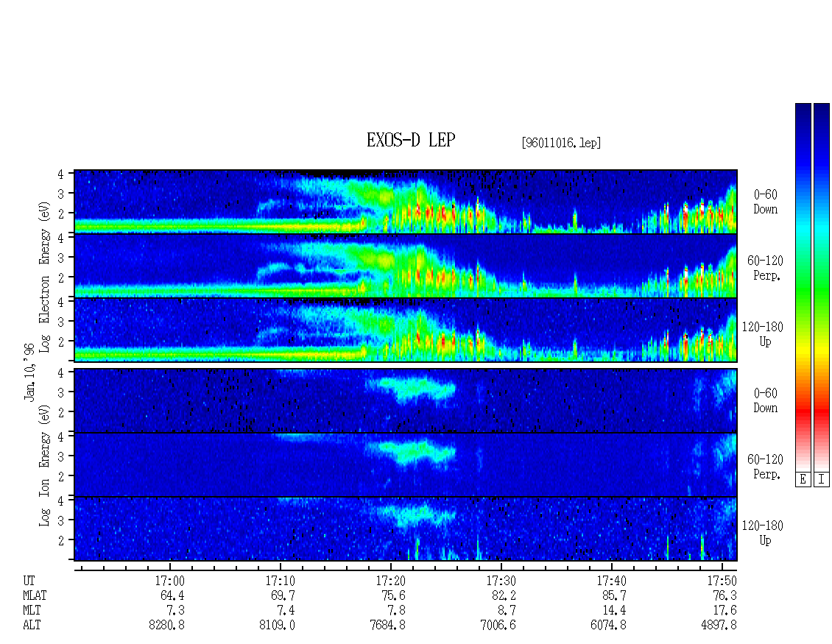Screen dimensions: 832x644
Task: Select the ALT row header
Action: pyautogui.click(x=32, y=626)
